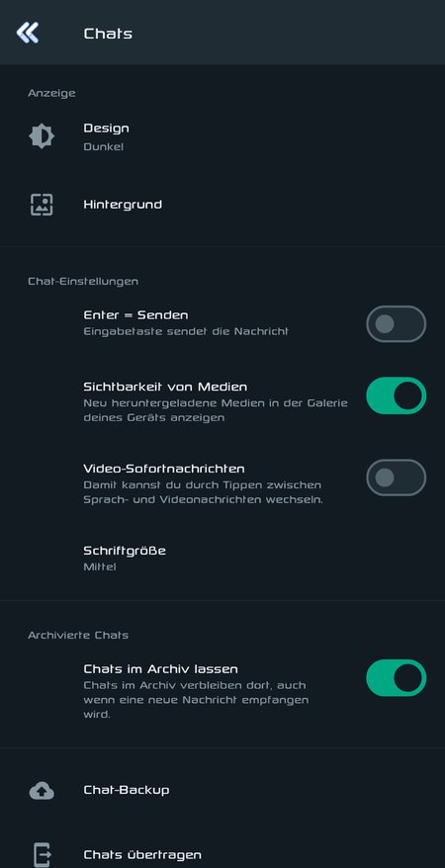Enable the Enter = Senden switch

tap(397, 324)
